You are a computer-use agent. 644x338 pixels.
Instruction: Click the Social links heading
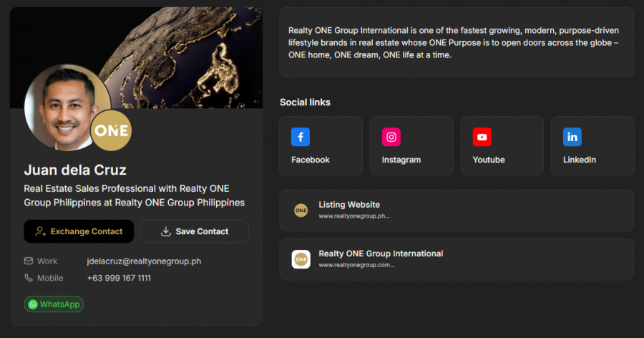coord(305,102)
